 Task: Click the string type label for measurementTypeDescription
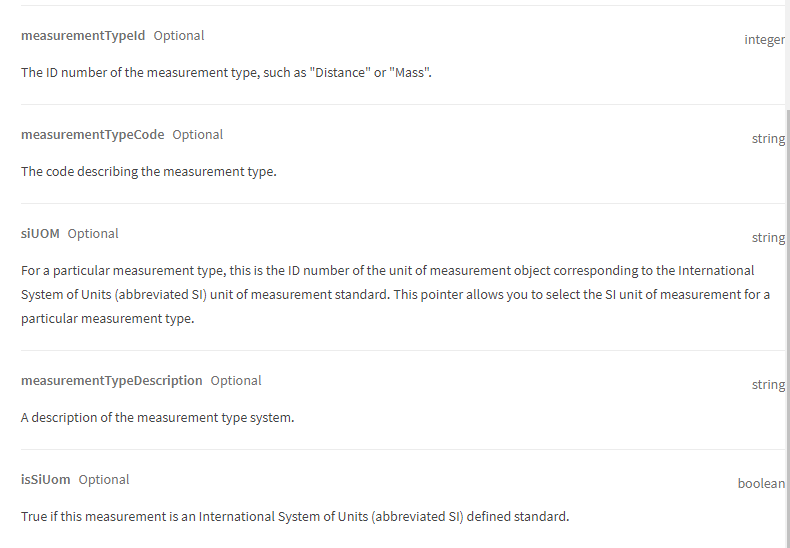pyautogui.click(x=768, y=385)
